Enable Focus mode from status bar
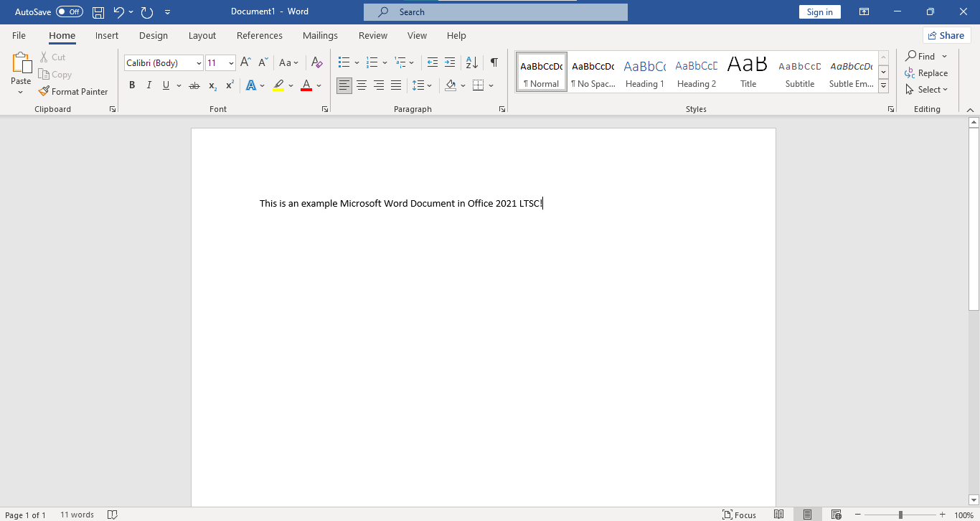The height and width of the screenshot is (521, 980). (740, 515)
